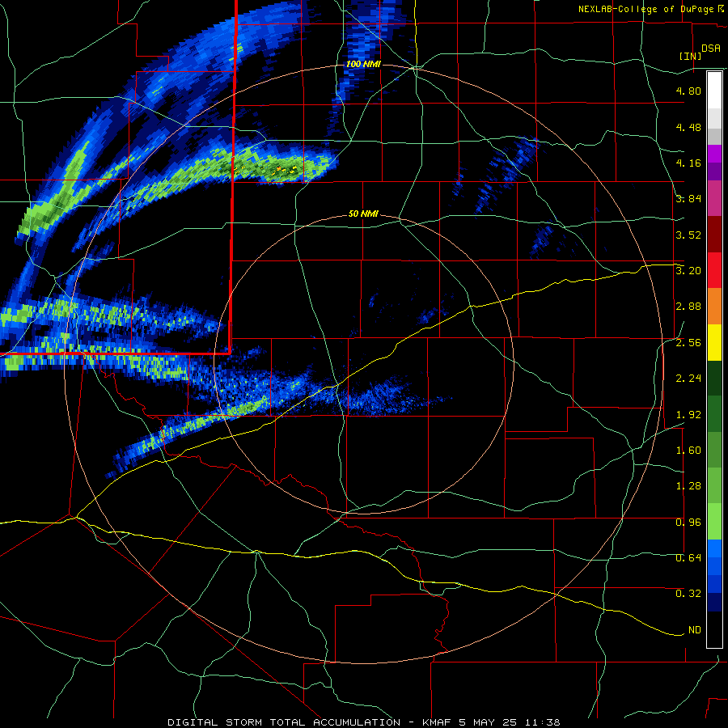728x728 pixels.
Task: Pick the orange legend swatch
Action: click(x=714, y=307)
